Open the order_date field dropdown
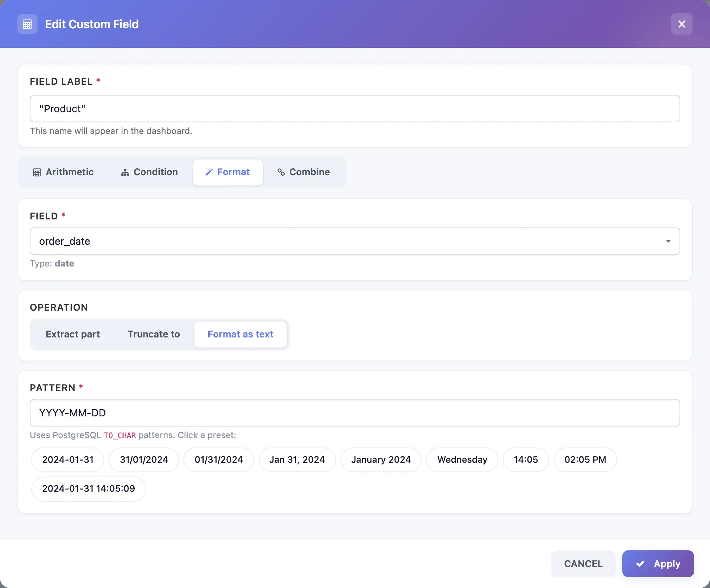 (x=355, y=241)
